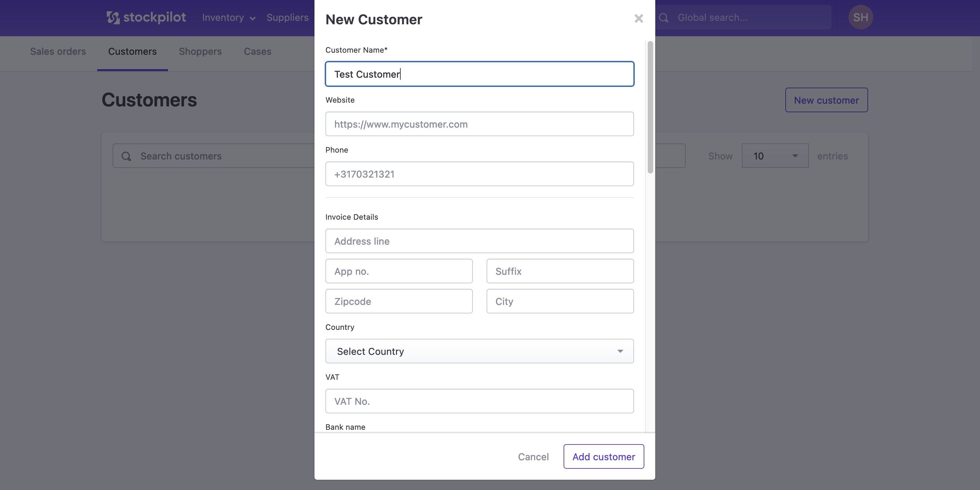Open the Show 10 entries dropdown
This screenshot has height=490, width=980.
(775, 156)
